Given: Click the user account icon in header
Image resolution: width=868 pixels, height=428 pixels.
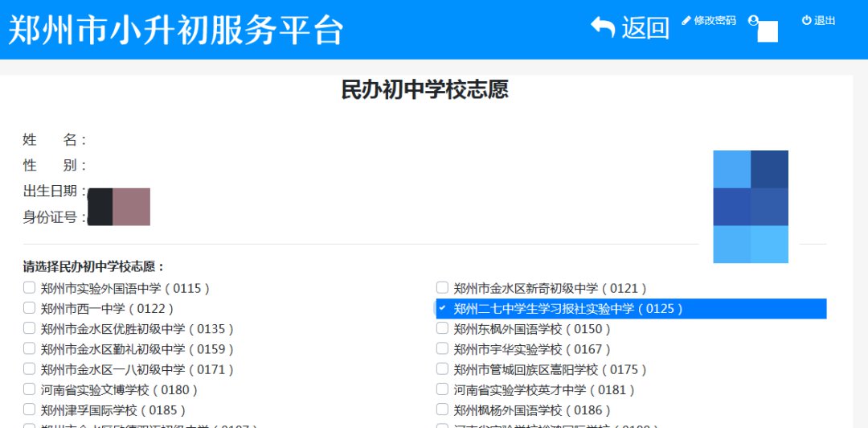Looking at the screenshot, I should [753, 20].
